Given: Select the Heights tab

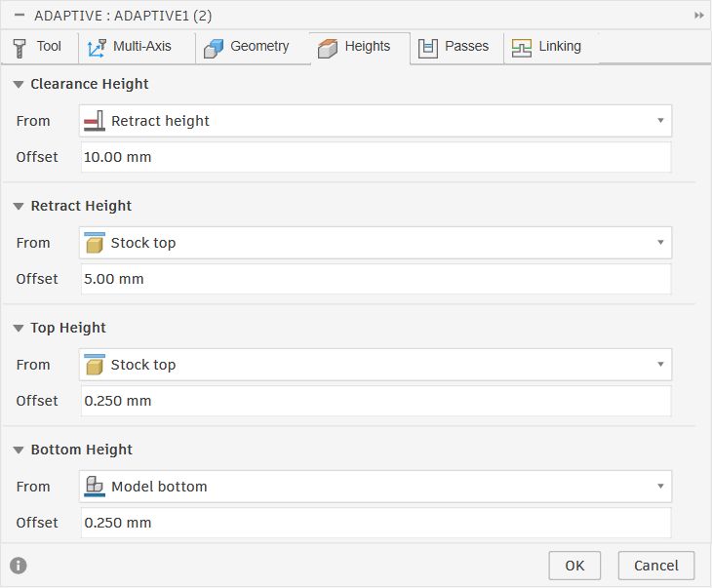Looking at the screenshot, I should tap(360, 47).
